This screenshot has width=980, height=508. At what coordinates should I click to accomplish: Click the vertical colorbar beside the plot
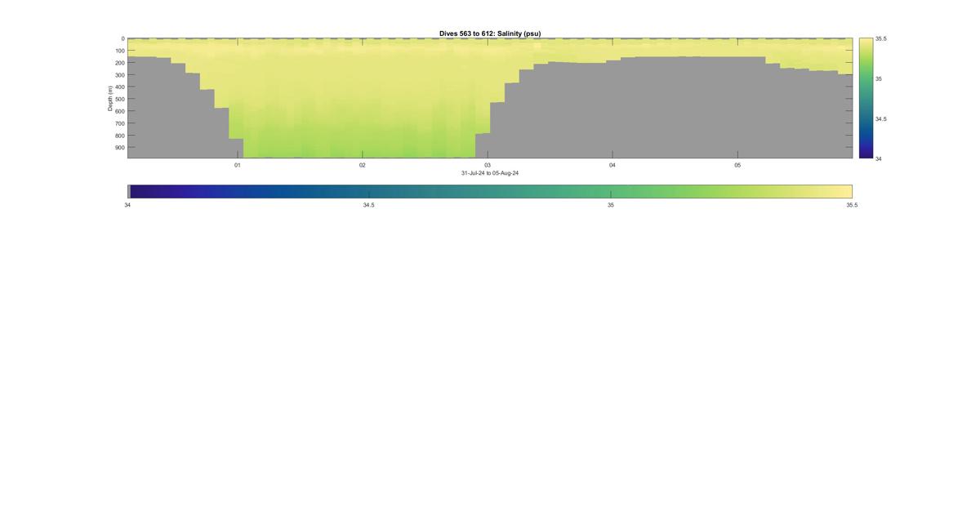click(x=866, y=98)
